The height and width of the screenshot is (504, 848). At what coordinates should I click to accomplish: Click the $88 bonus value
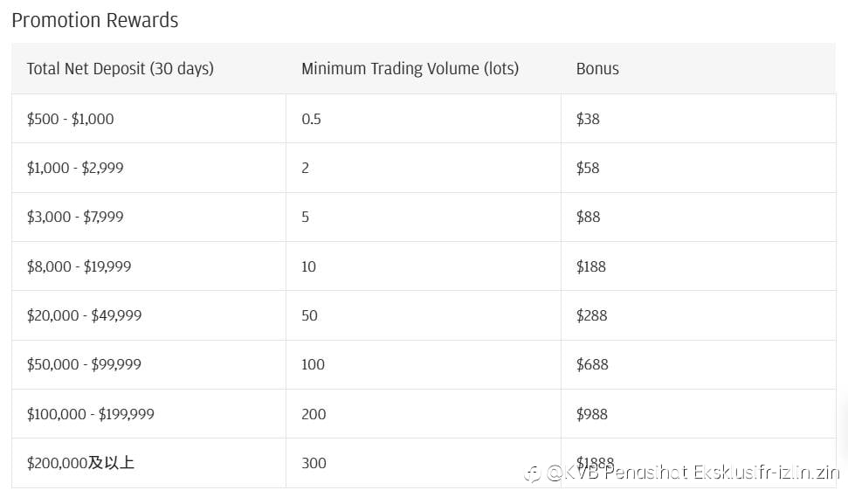[x=588, y=217]
